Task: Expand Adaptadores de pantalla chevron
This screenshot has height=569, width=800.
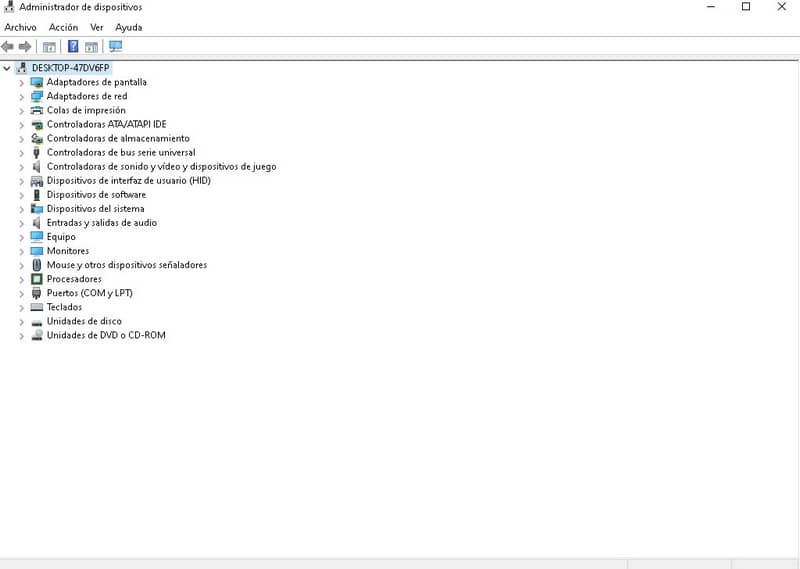Action: [x=21, y=83]
